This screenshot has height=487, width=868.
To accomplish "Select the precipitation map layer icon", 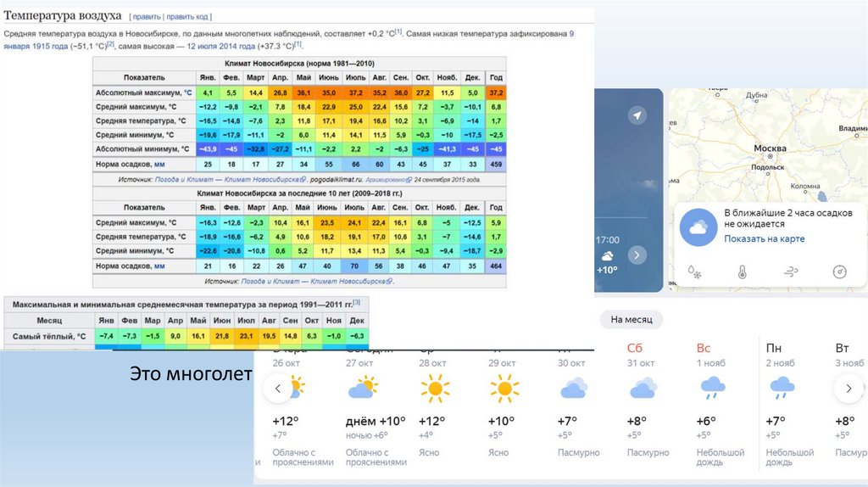I will pyautogui.click(x=694, y=272).
